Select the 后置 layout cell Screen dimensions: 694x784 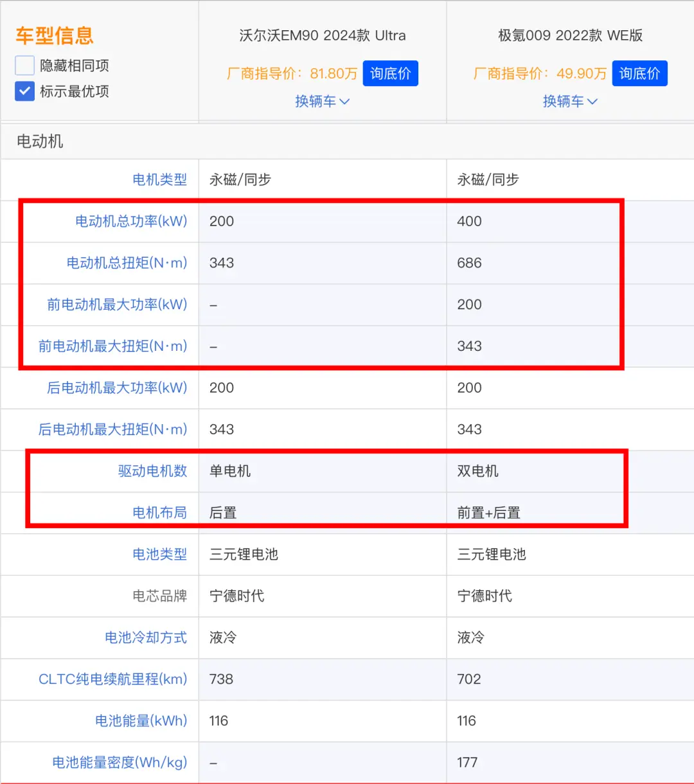(x=223, y=513)
